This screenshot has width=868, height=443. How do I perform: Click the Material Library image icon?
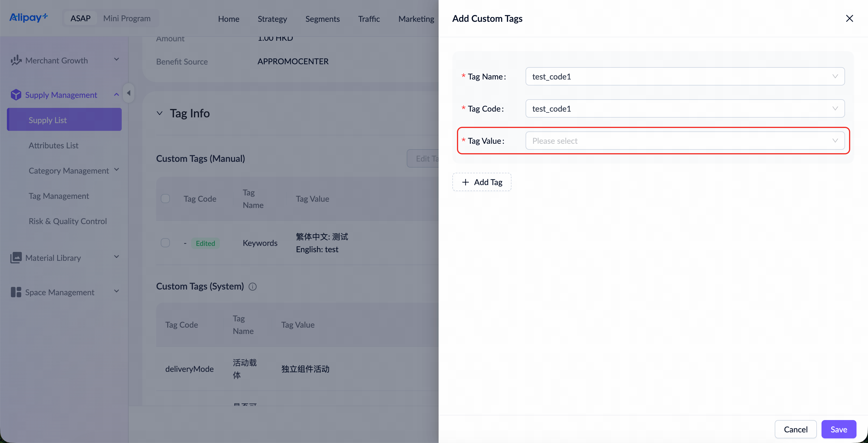click(16, 258)
